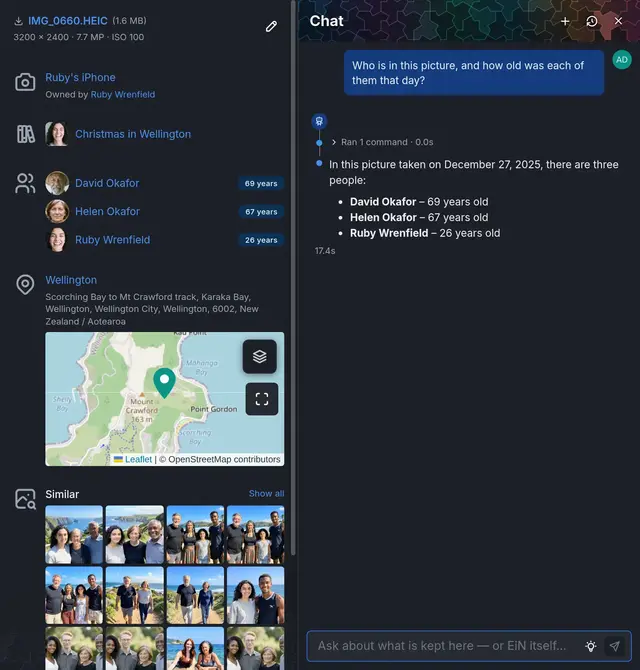Click David Okafor's face avatar

click(x=57, y=183)
